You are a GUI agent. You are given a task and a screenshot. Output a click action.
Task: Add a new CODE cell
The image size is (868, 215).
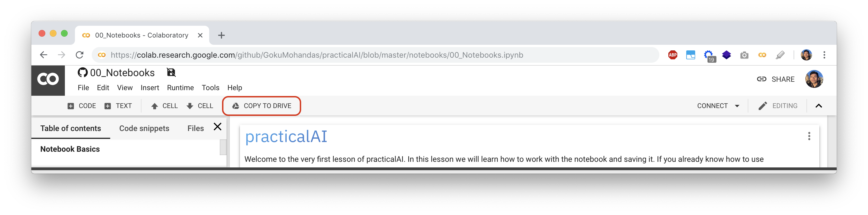[82, 106]
